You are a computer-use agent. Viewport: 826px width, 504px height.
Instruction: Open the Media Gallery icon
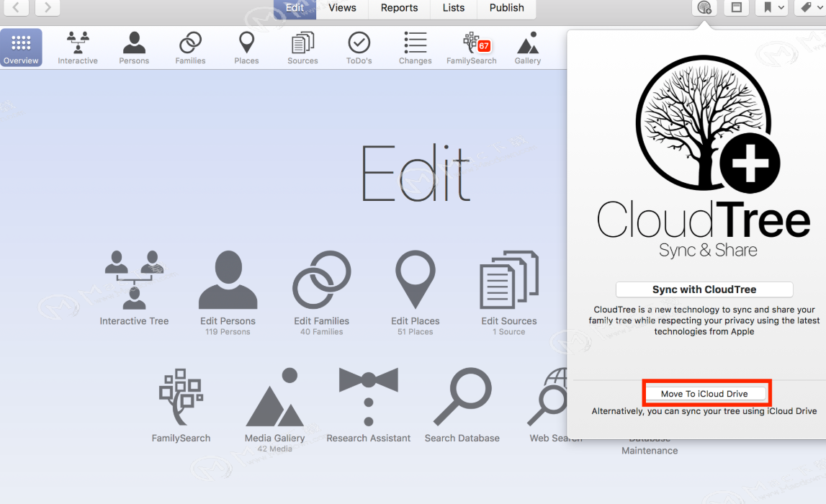tap(274, 397)
